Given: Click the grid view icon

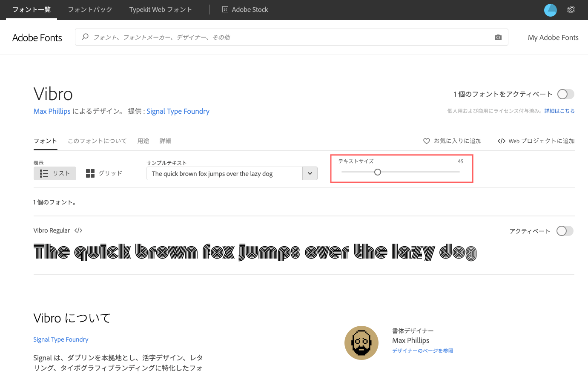Looking at the screenshot, I should pyautogui.click(x=90, y=173).
